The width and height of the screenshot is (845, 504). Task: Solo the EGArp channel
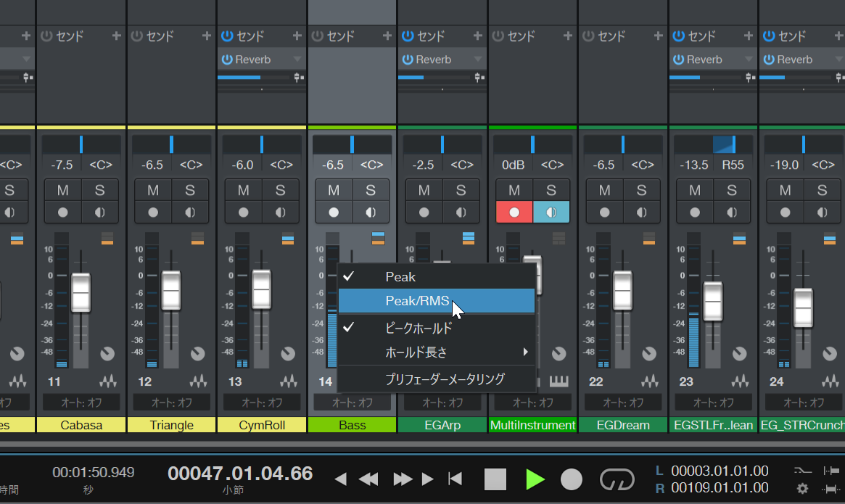point(461,190)
